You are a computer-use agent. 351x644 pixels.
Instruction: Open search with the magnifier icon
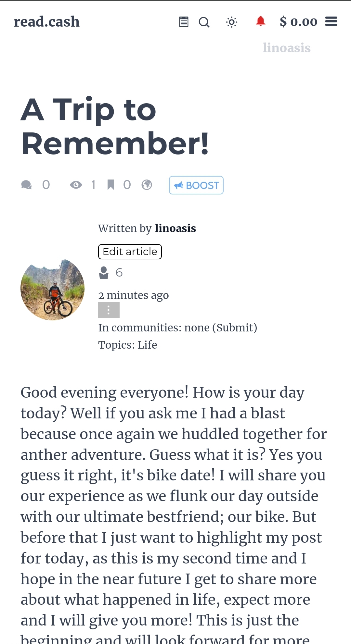[204, 22]
